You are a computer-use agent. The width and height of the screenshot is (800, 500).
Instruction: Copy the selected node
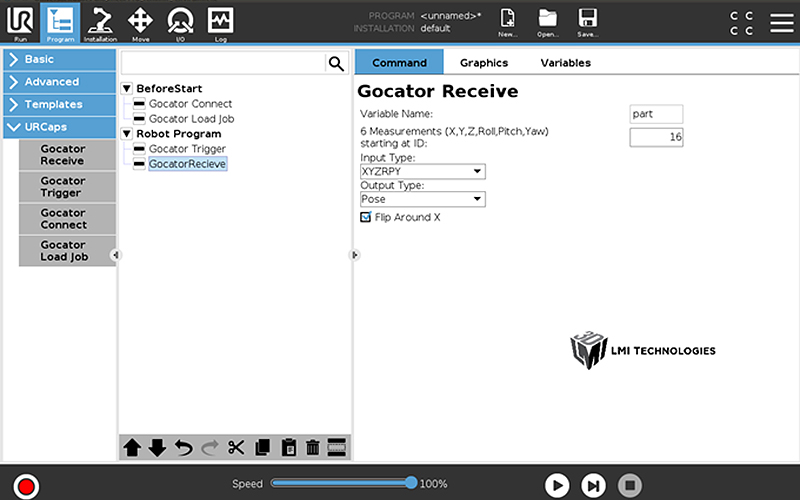click(x=262, y=448)
